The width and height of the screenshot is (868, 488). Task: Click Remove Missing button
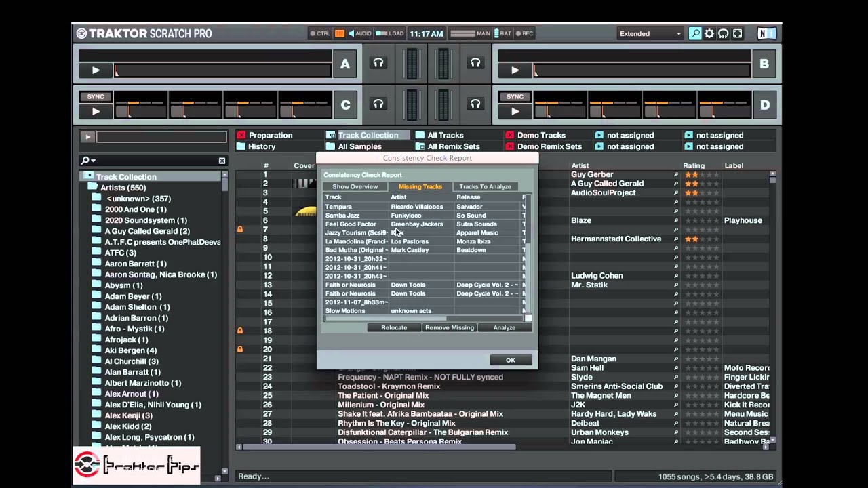click(x=449, y=327)
